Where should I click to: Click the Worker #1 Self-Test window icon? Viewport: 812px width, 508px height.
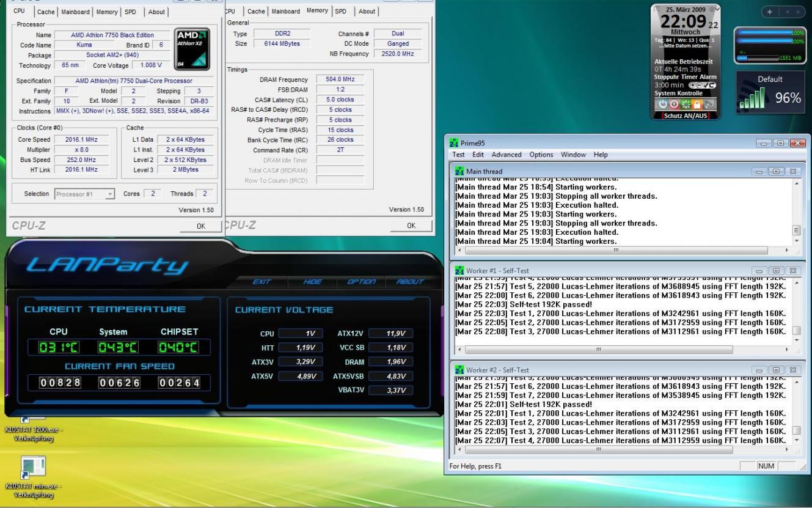[x=459, y=270]
